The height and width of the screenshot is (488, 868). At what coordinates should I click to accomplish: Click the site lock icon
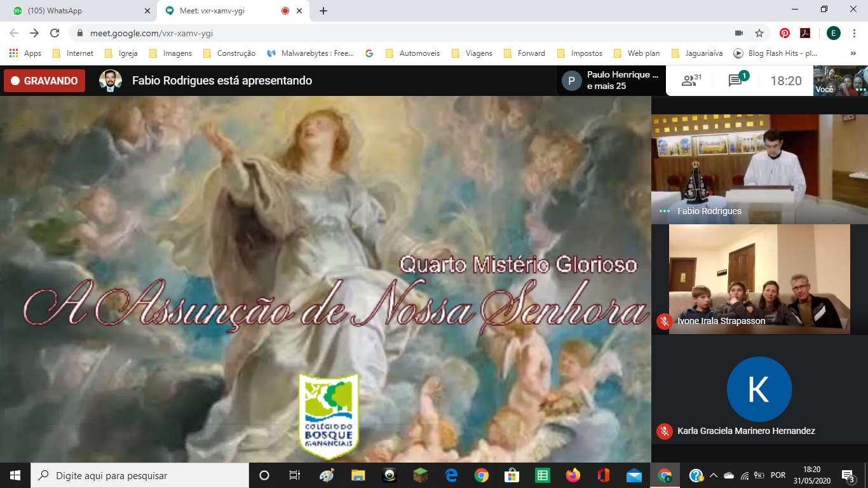80,33
